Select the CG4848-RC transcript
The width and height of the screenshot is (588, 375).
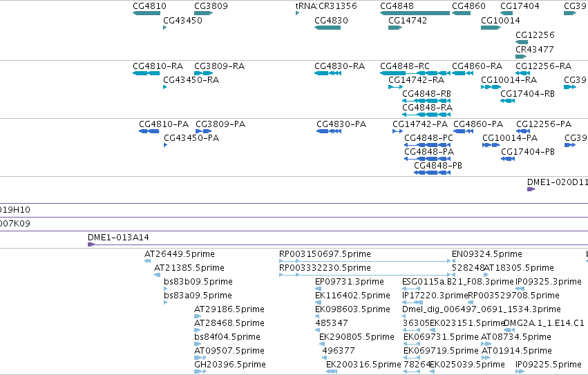[x=415, y=73]
